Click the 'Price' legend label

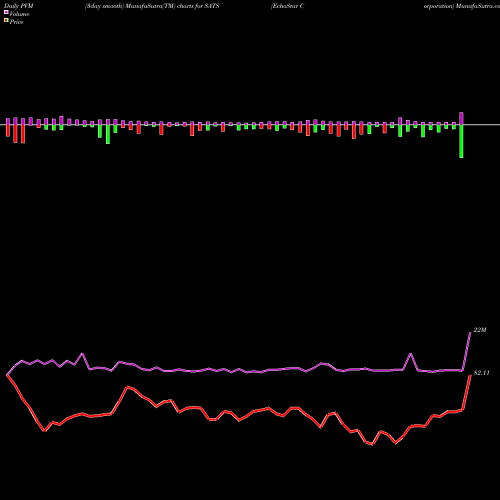pos(16,22)
